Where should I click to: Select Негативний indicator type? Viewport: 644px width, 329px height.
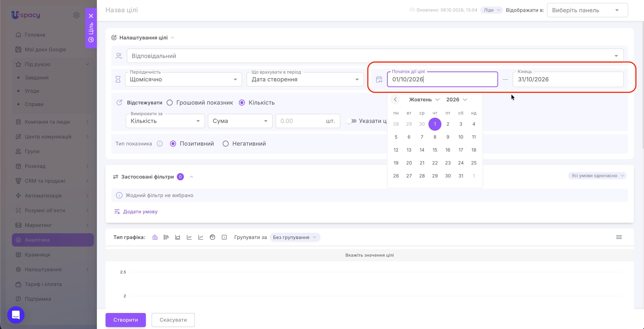225,144
